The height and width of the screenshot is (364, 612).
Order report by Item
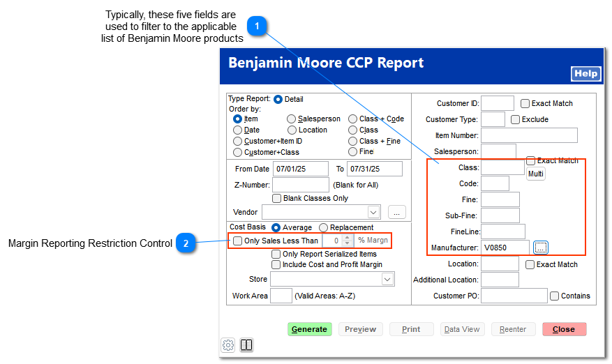[x=237, y=119]
